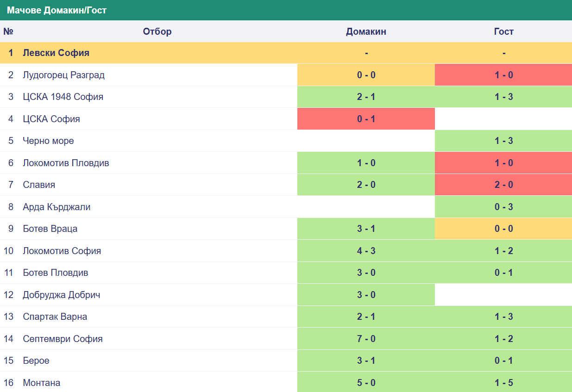Select the Мачове Домакин/Гост title

57,10
